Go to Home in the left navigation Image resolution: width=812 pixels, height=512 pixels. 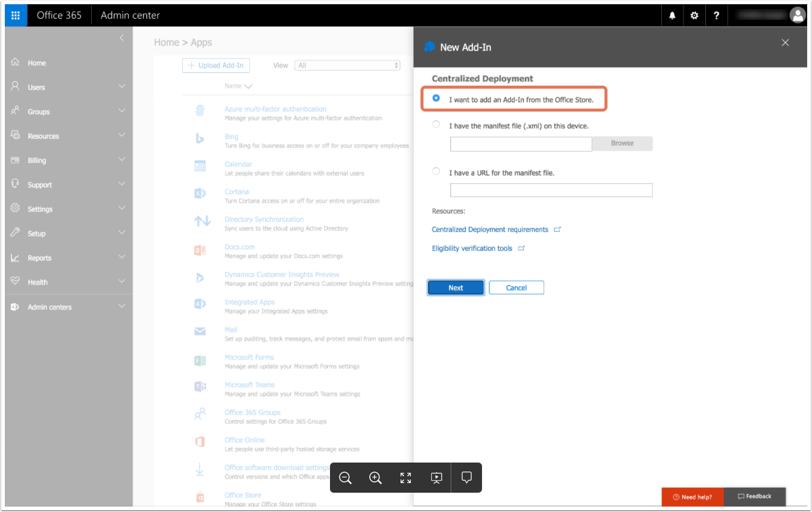pos(36,62)
